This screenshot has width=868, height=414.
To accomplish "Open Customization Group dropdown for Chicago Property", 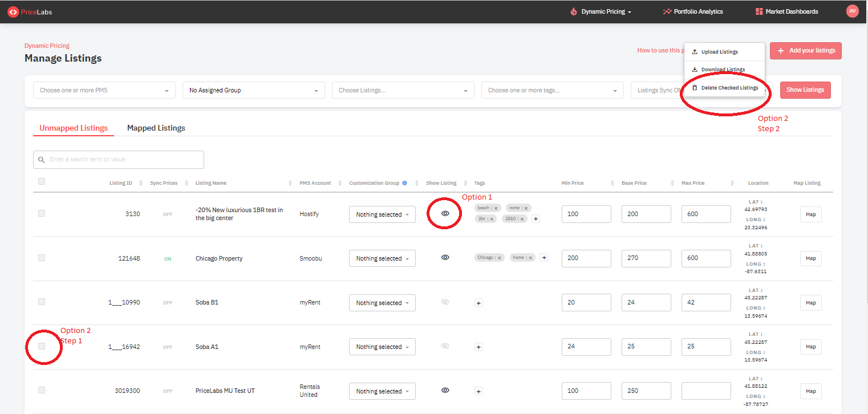I will (x=382, y=258).
